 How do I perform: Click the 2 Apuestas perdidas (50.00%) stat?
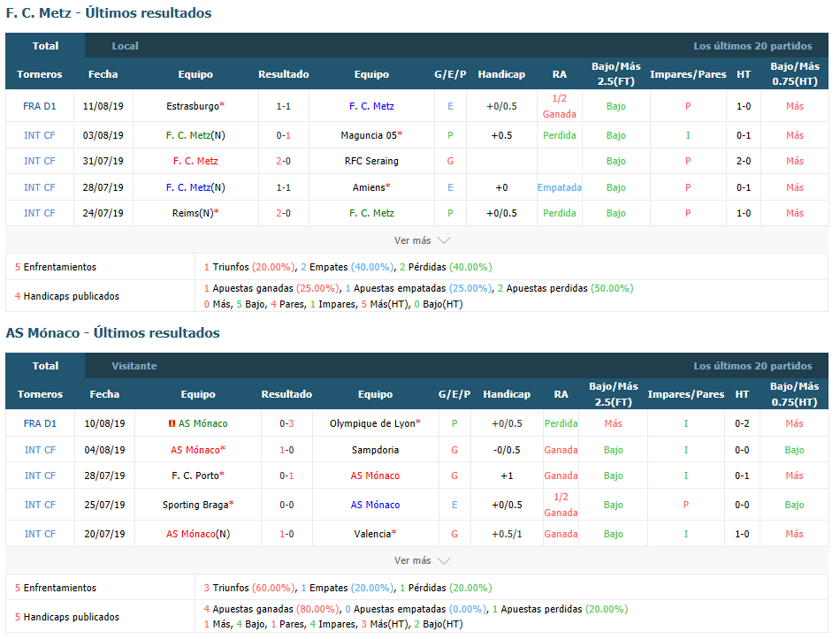pyautogui.click(x=565, y=289)
